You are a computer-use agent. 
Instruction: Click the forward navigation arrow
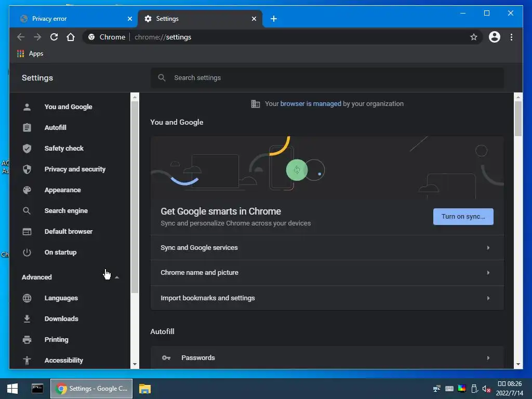[x=37, y=37]
